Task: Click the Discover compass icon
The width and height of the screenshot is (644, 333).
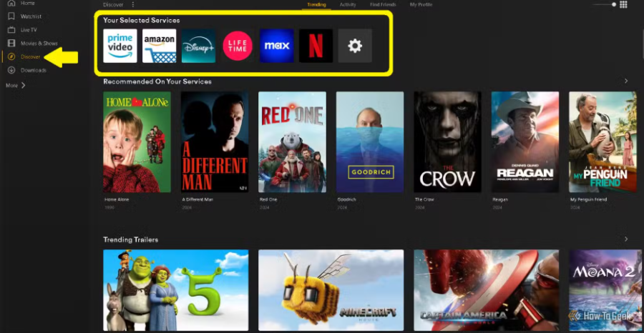Action: coord(11,56)
